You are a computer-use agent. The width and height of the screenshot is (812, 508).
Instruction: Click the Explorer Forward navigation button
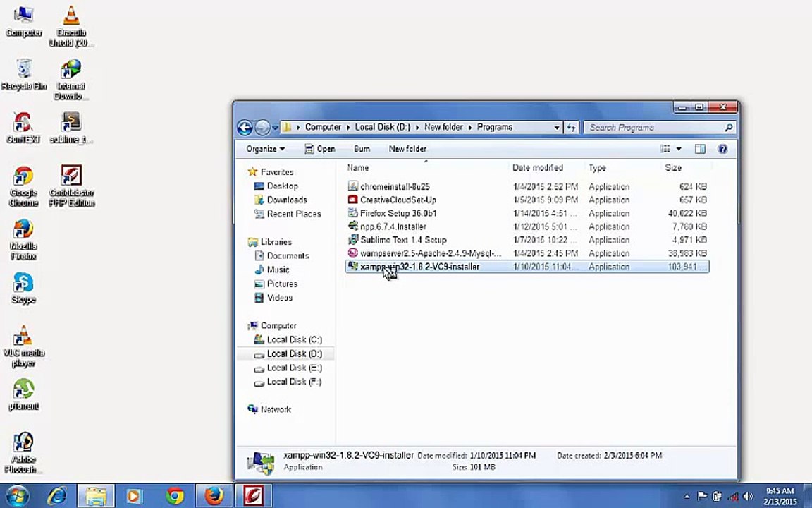[263, 127]
